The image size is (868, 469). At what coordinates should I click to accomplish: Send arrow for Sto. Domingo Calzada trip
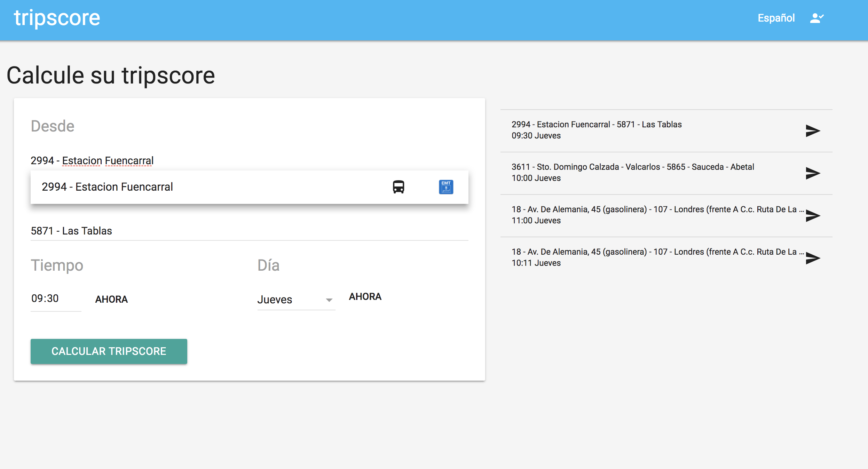813,173
